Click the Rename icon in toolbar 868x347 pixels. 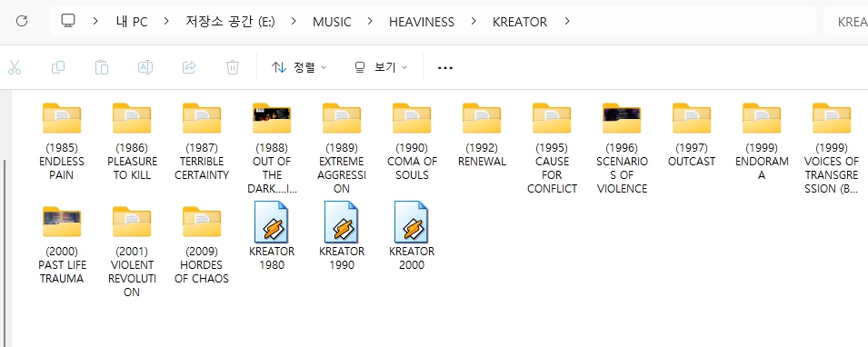(x=145, y=67)
